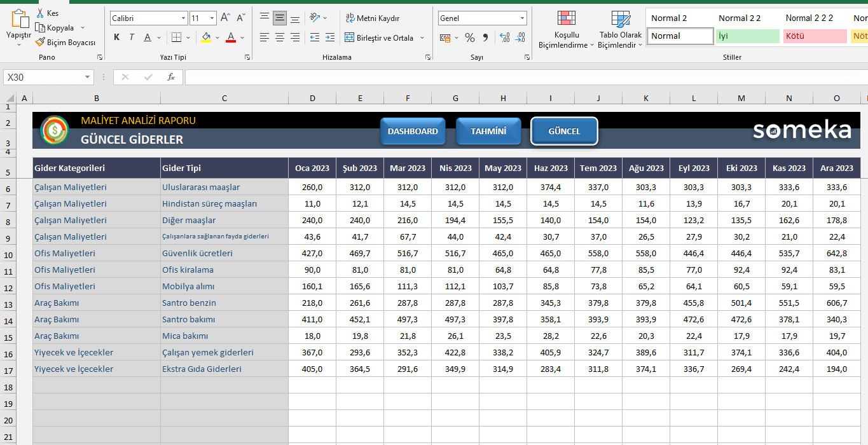Align text to bottom
The image size is (868, 445).
coord(295,18)
